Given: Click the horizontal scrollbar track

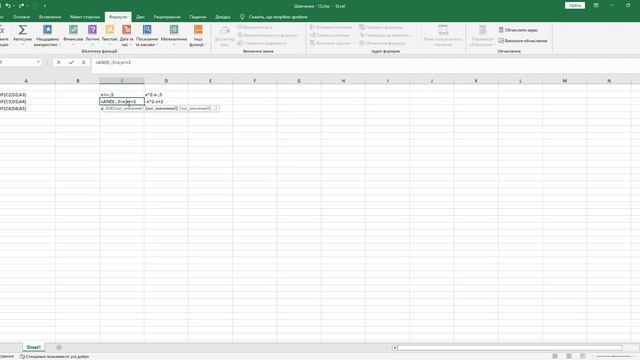Looking at the screenshot, I should [510, 348].
